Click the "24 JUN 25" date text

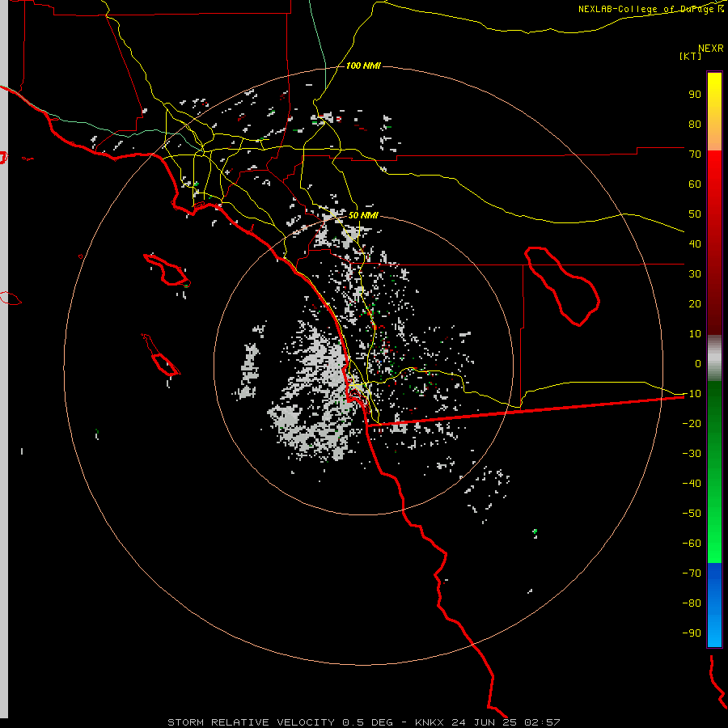click(x=485, y=722)
